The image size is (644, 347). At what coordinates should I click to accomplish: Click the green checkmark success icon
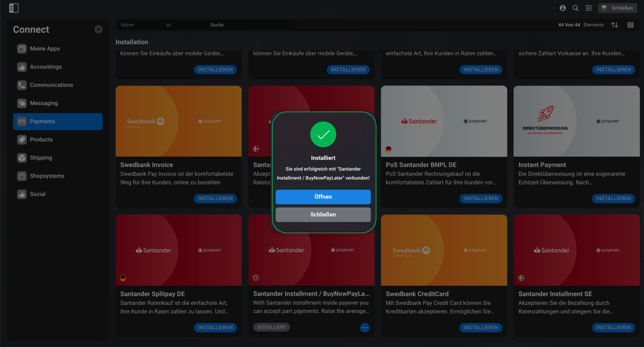coord(323,135)
